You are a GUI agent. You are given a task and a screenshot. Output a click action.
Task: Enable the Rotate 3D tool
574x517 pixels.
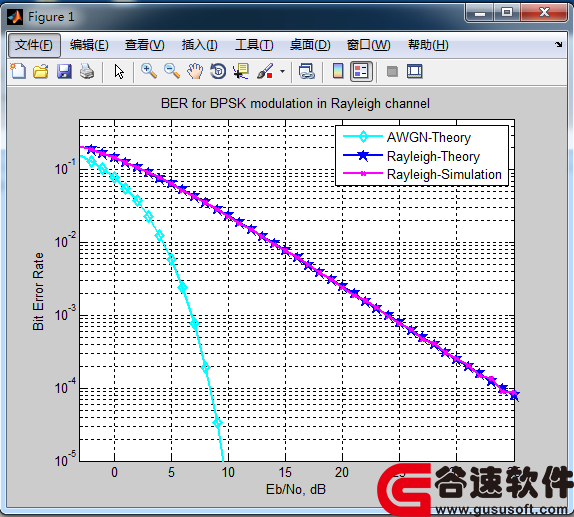(x=218, y=71)
